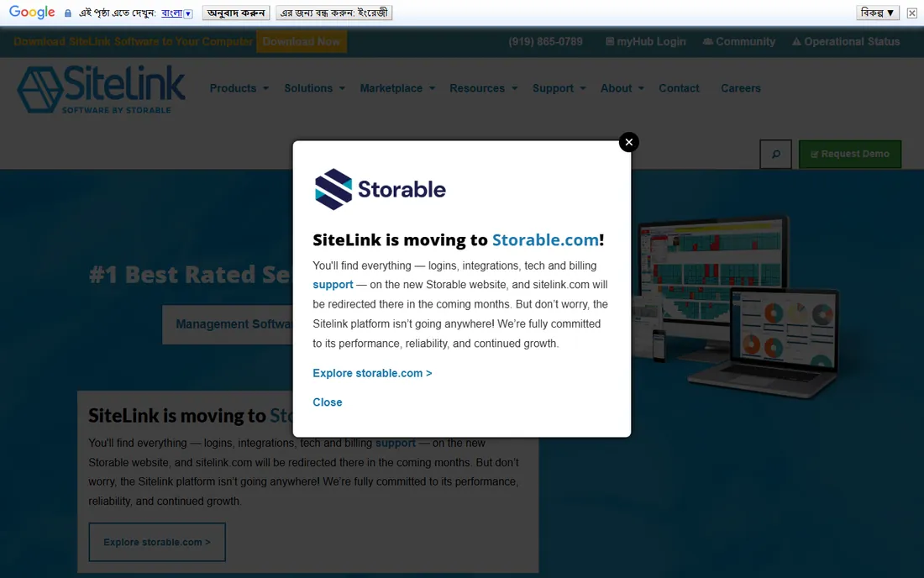Expand the Support menu
Viewport: 924px width, 578px height.
coord(559,88)
